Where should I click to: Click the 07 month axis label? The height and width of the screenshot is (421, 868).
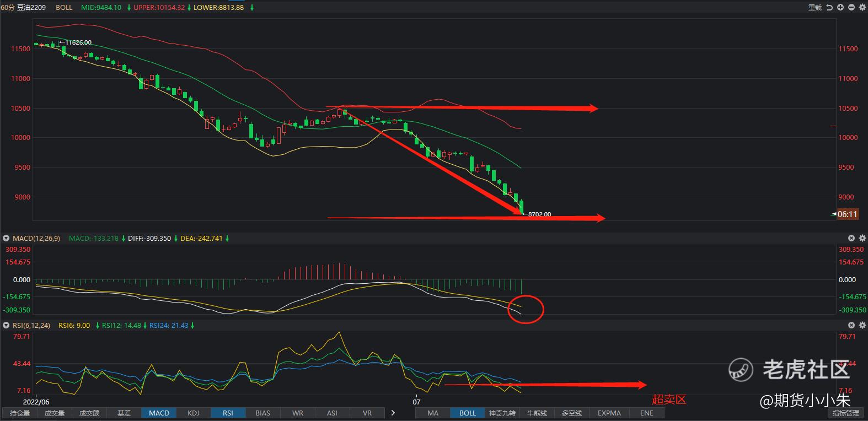[416, 402]
